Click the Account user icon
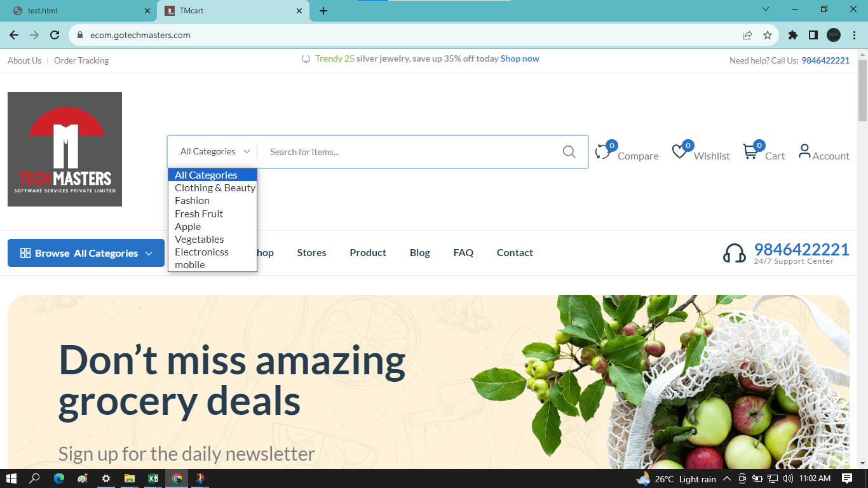Screen dimensions: 868x488 click(x=804, y=151)
